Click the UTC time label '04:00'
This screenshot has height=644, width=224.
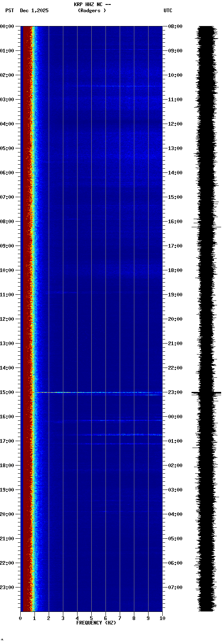tap(175, 514)
